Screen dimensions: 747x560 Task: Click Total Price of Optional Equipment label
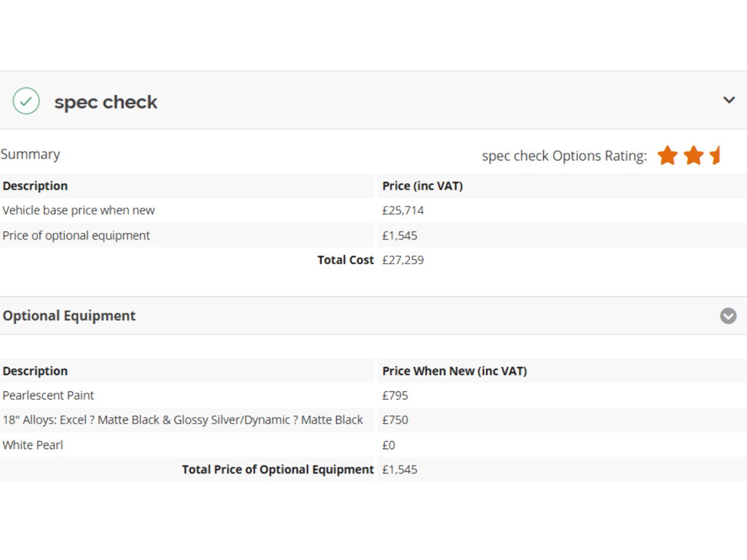tap(277, 470)
